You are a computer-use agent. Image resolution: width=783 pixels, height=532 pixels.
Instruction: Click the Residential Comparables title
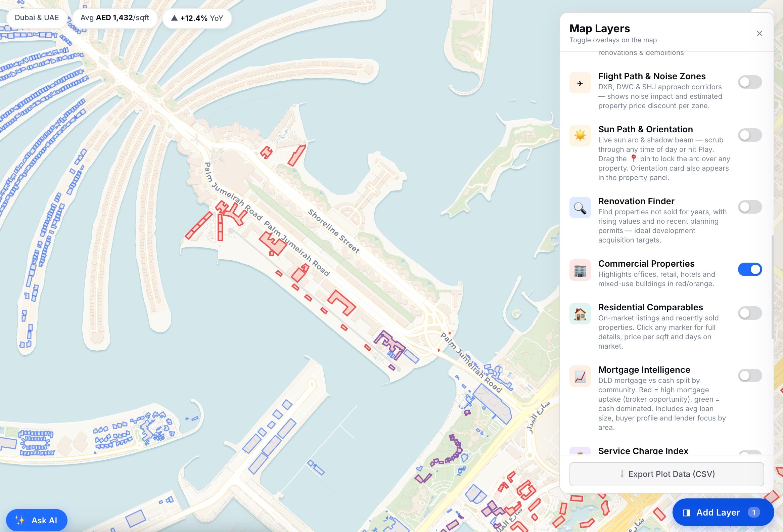(650, 307)
